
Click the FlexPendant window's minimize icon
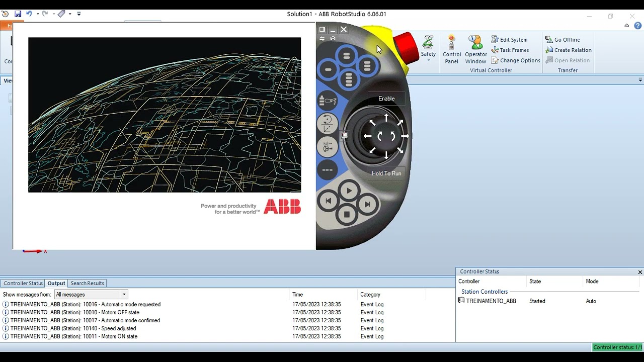click(333, 30)
